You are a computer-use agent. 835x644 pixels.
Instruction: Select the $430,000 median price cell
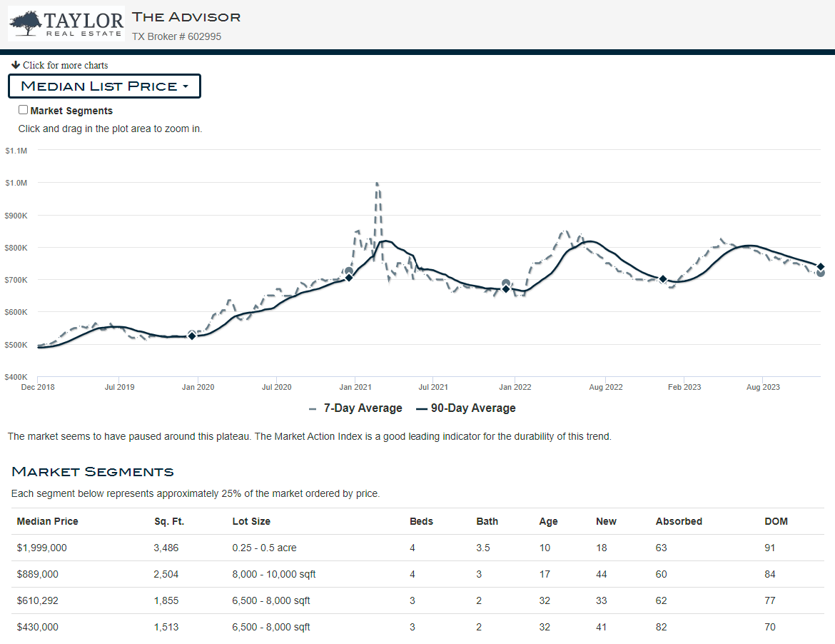37,627
